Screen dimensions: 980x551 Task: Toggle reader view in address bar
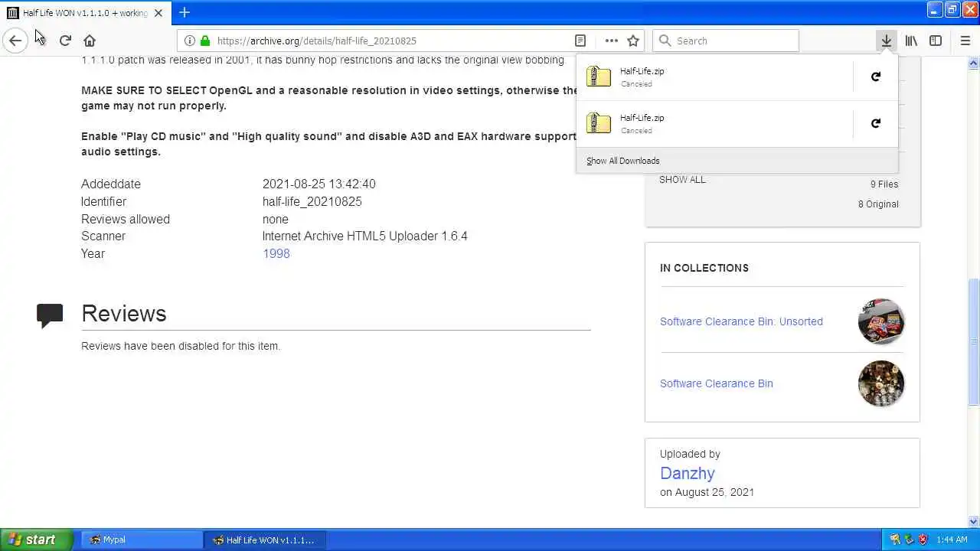(580, 41)
